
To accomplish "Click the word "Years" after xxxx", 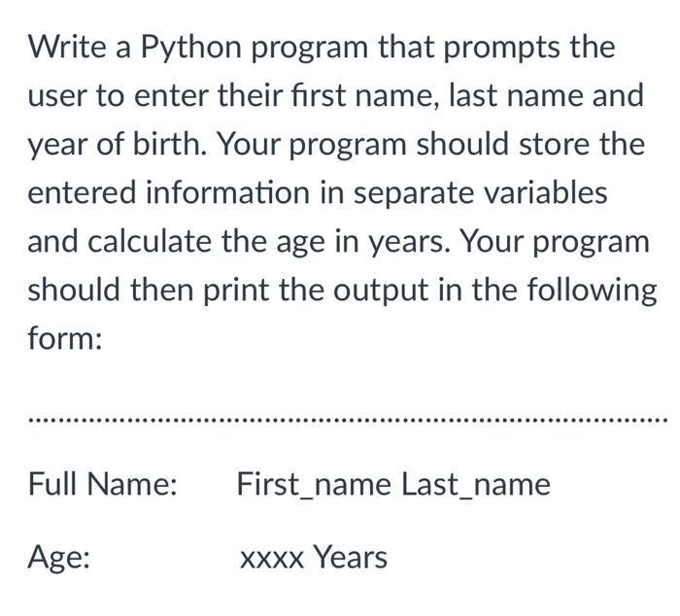I will 351,557.
